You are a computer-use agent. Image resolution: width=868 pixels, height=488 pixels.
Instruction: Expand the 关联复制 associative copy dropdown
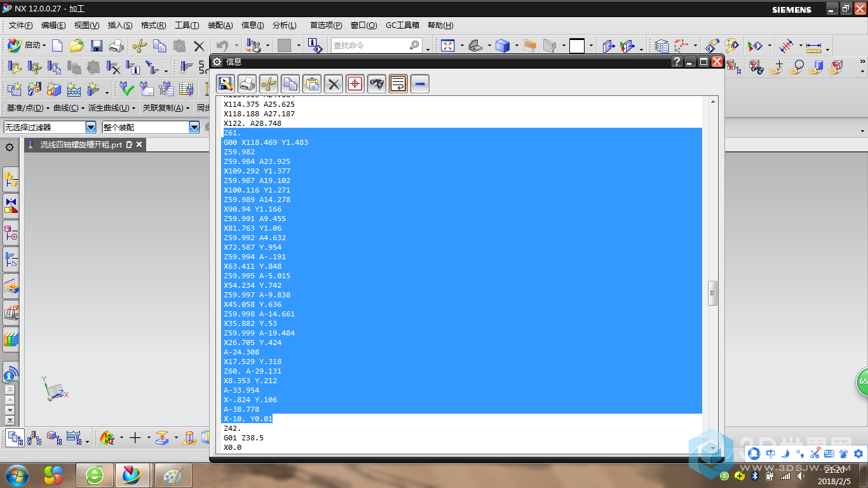click(166, 108)
